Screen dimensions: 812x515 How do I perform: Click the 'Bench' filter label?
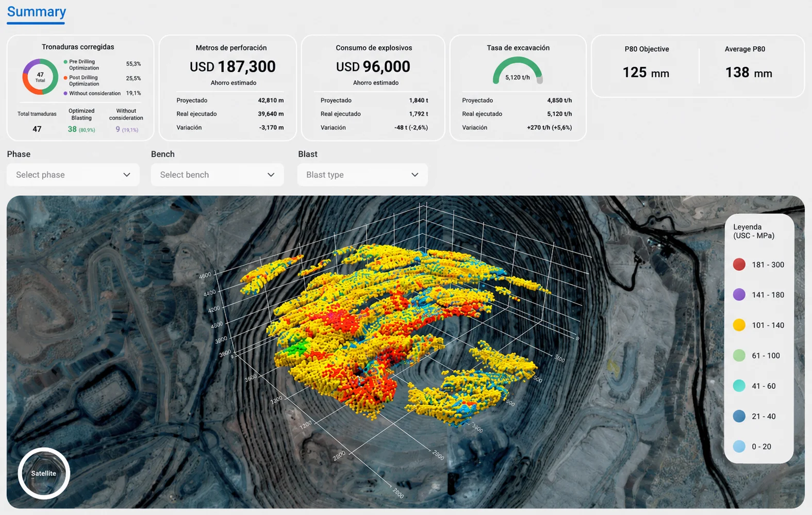(x=163, y=154)
